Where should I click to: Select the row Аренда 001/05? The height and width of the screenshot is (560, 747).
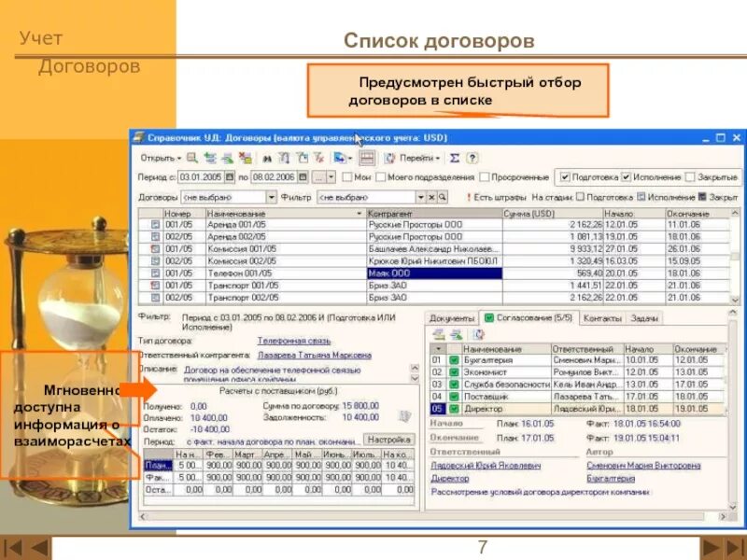click(433, 224)
